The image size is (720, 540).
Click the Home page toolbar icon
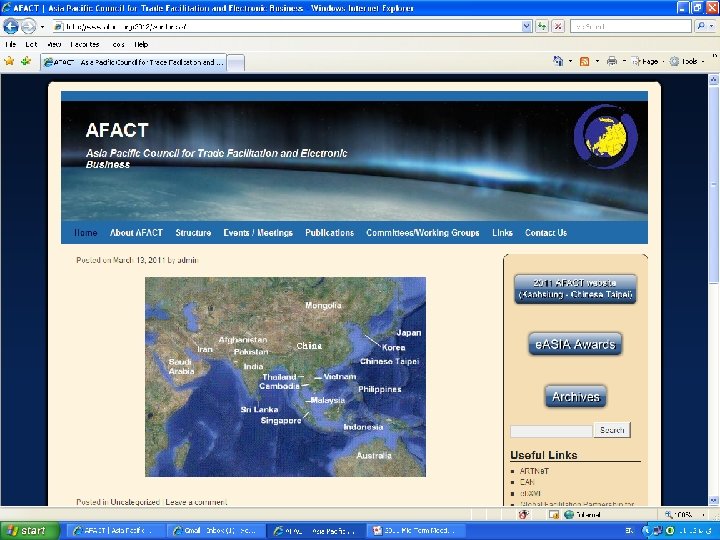558,61
